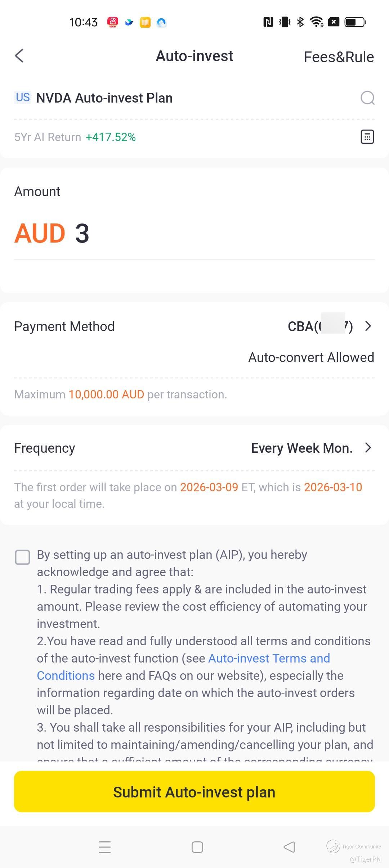Tap the 5Yr AI Return percentage
The height and width of the screenshot is (868, 389).
(111, 137)
